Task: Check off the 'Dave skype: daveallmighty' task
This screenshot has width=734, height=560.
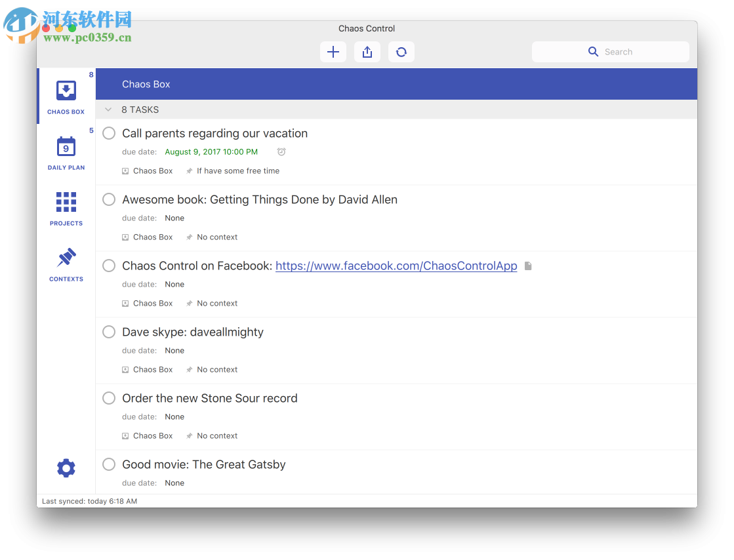Action: (109, 332)
